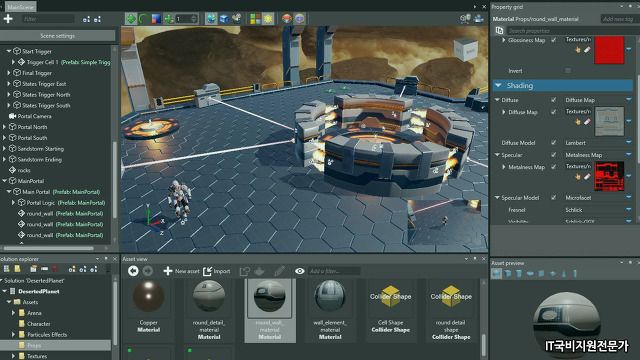This screenshot has height=360, width=640.
Task: Select the Portal Camera entity
Action: point(34,116)
